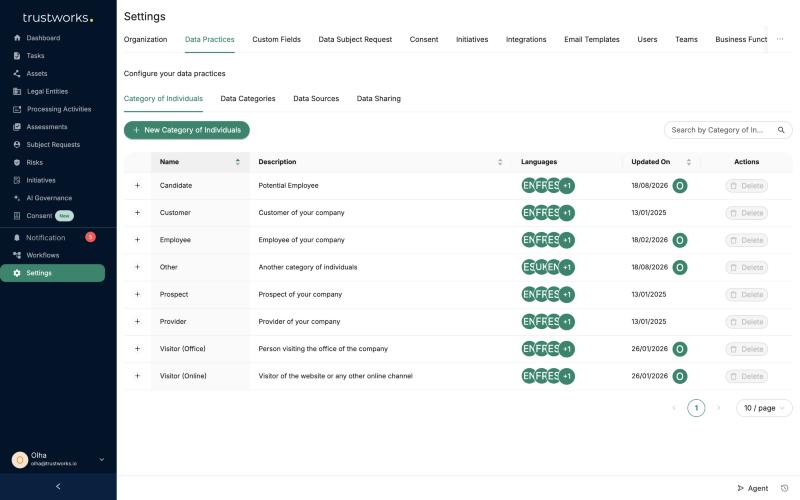The height and width of the screenshot is (500, 800).
Task: Switch to the Data Categories tab
Action: coord(248,98)
